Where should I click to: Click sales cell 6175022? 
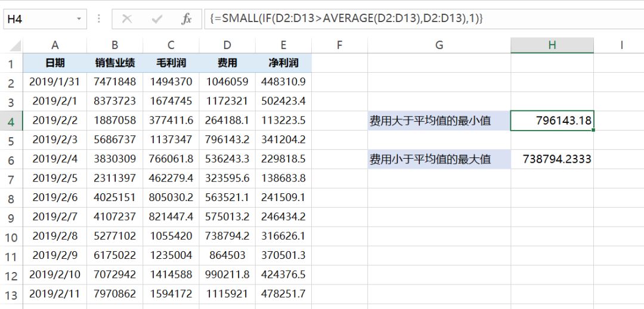coord(114,255)
